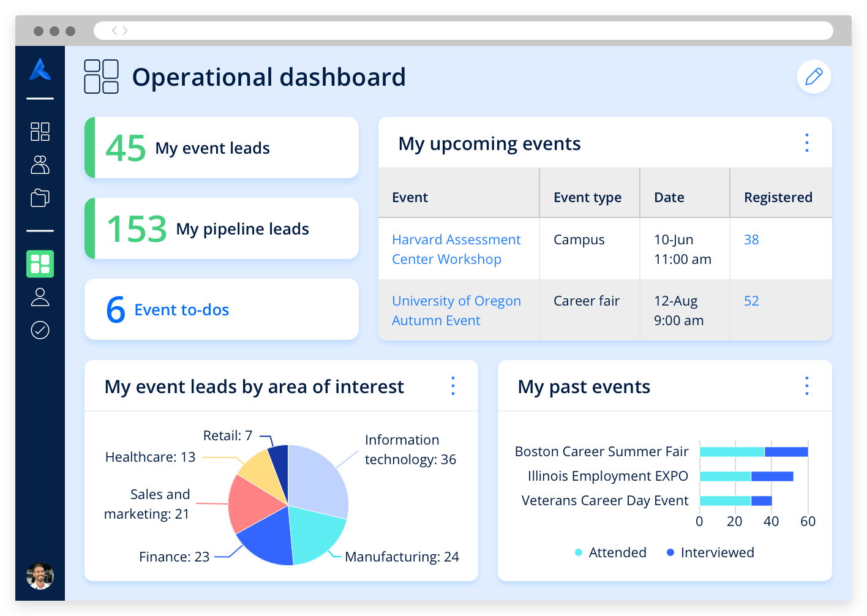This screenshot has width=867, height=616.
Task: Click the My past events heading
Action: [584, 387]
